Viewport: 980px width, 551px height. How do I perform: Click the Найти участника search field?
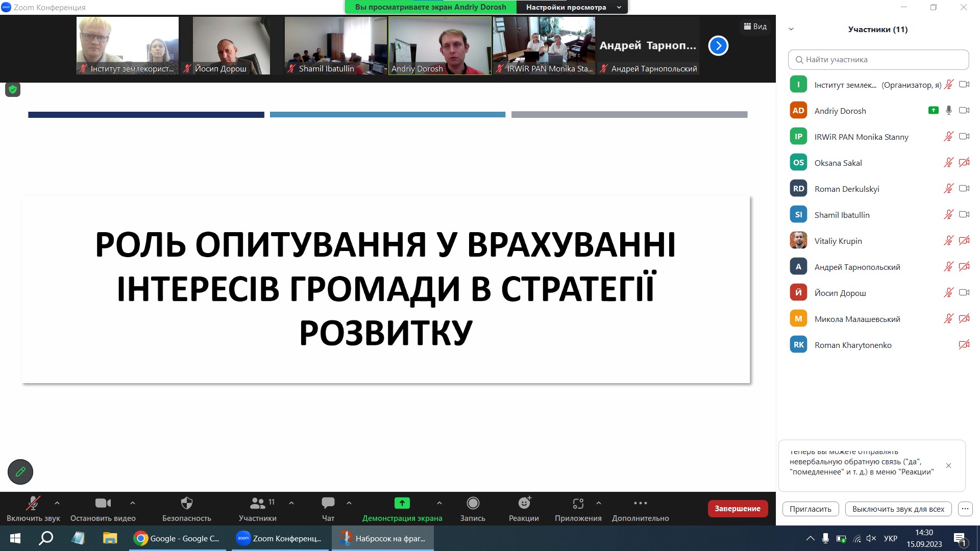(x=878, y=60)
